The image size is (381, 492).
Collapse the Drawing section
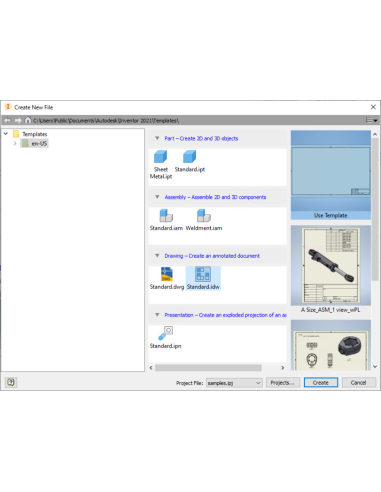pos(157,256)
